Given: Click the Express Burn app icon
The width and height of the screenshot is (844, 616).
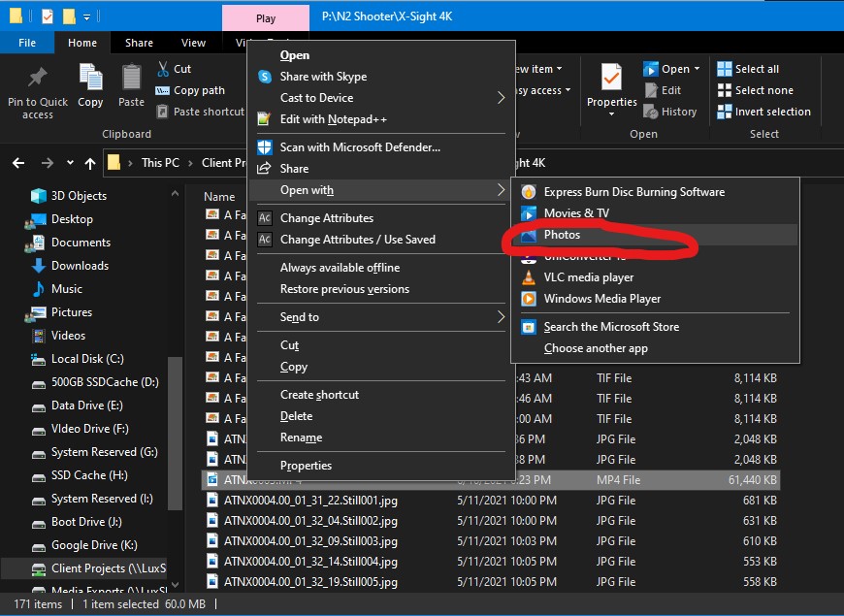Looking at the screenshot, I should pyautogui.click(x=529, y=192).
